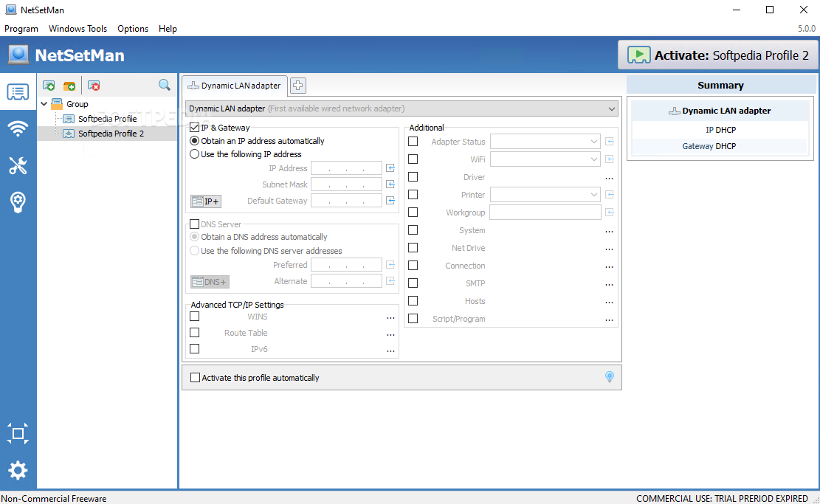820x504 pixels.
Task: Click the IP Address input field
Action: click(x=346, y=168)
